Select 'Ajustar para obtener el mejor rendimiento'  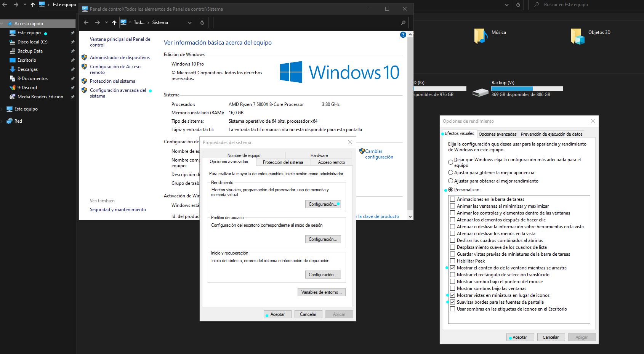(451, 181)
